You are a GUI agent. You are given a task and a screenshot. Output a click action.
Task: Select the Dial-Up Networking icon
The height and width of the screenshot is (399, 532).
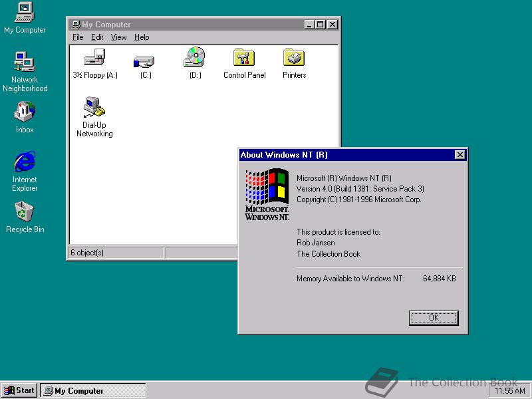click(94, 117)
